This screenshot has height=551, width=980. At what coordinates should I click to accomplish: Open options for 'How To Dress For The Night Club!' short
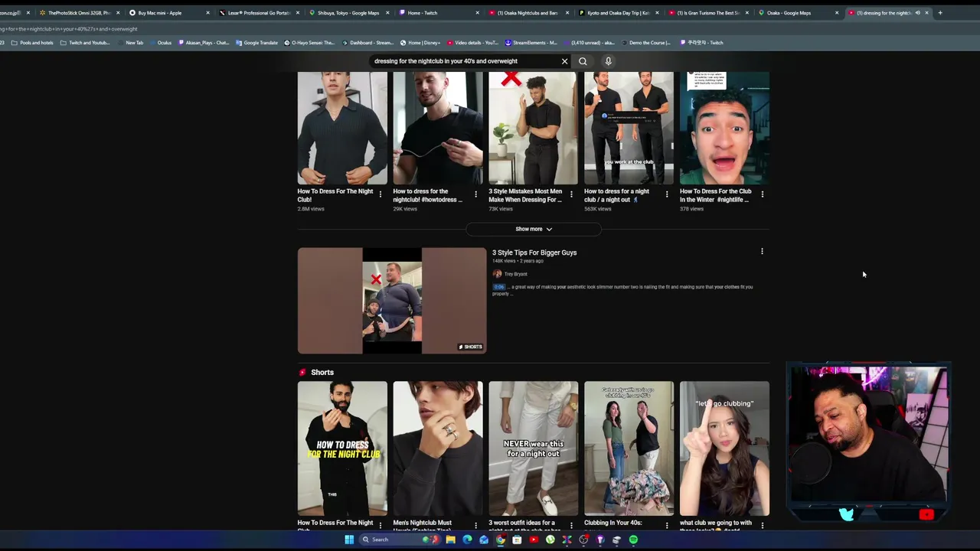(381, 194)
